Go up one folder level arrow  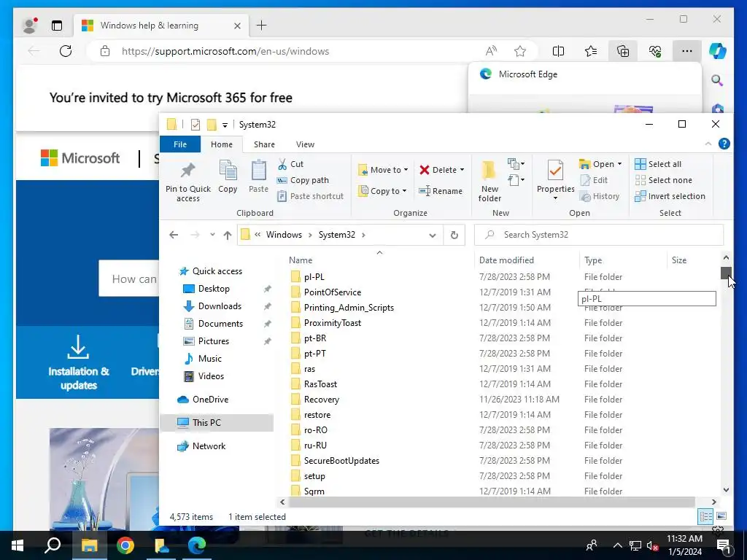point(228,235)
